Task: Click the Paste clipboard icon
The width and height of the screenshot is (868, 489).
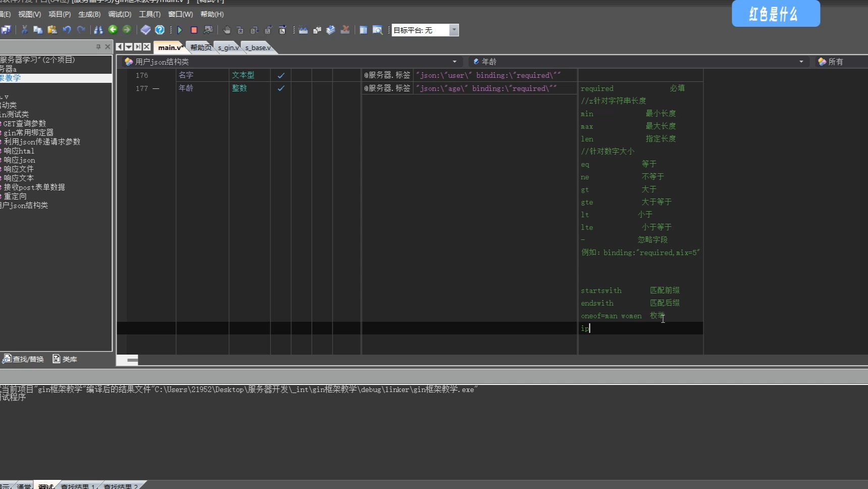Action: coord(52,30)
